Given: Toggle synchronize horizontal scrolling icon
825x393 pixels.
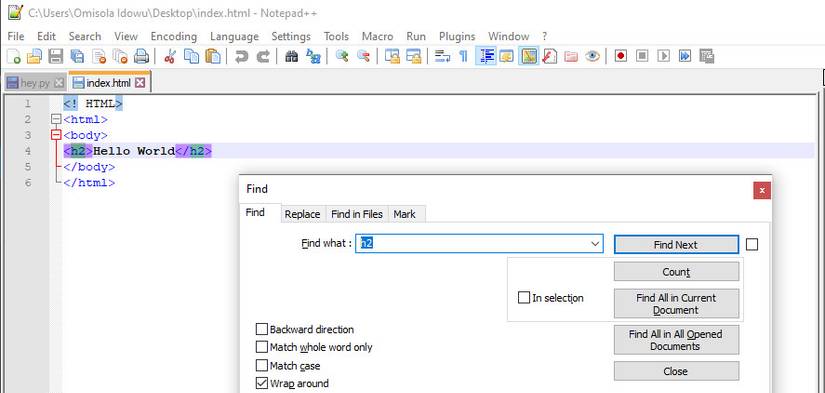Looking at the screenshot, I should coord(414,56).
